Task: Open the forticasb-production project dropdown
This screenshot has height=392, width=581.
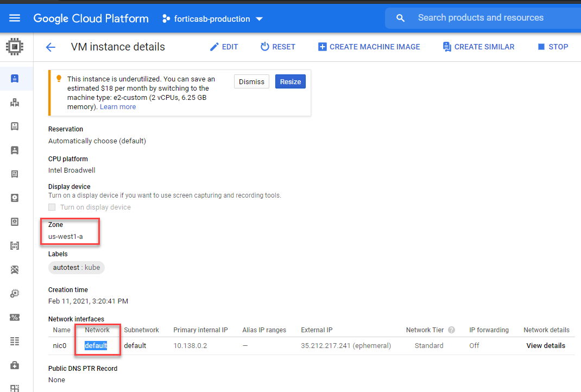Action: tap(212, 19)
